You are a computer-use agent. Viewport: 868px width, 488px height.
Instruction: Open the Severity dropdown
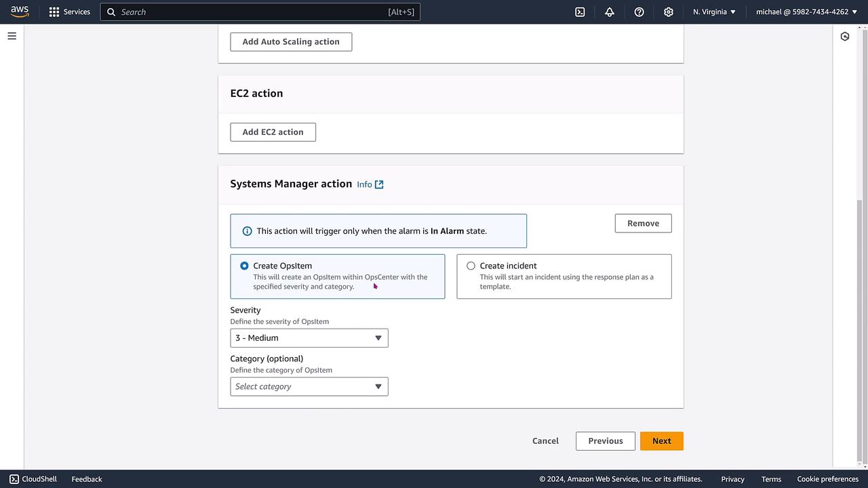pos(309,338)
